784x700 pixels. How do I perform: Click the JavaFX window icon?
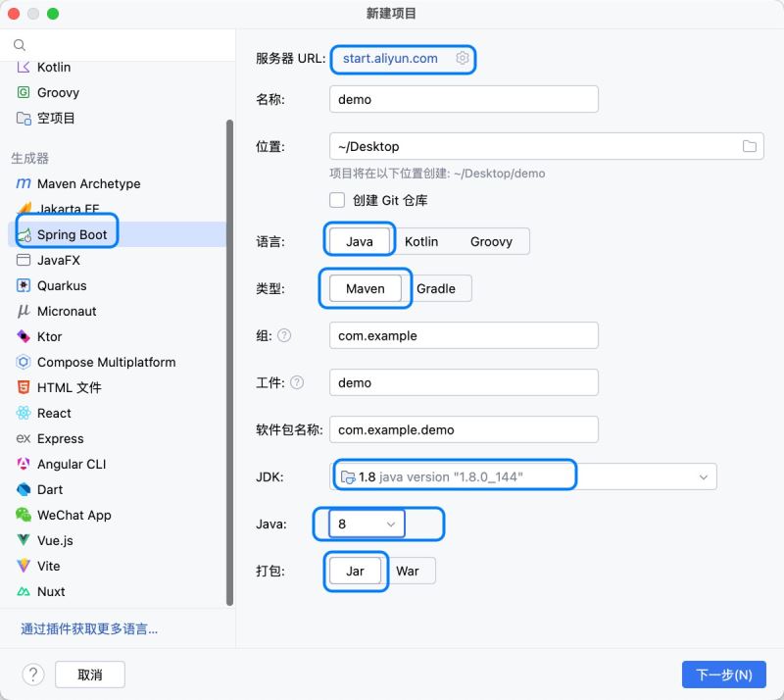(x=24, y=260)
